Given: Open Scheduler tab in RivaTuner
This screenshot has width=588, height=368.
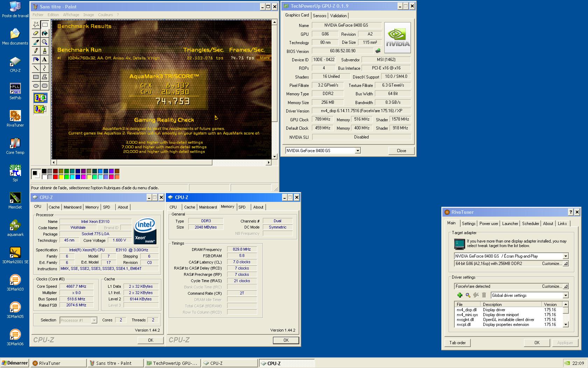Looking at the screenshot, I should [x=531, y=224].
